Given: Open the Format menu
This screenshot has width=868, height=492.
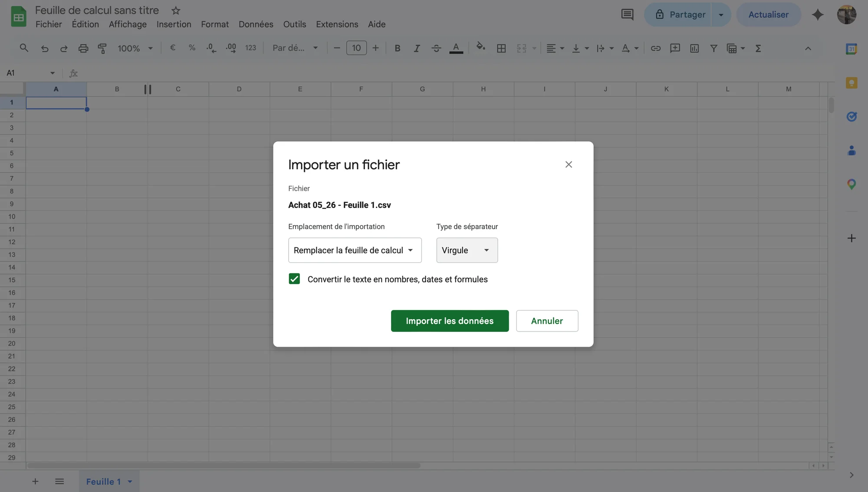Looking at the screenshot, I should (215, 24).
